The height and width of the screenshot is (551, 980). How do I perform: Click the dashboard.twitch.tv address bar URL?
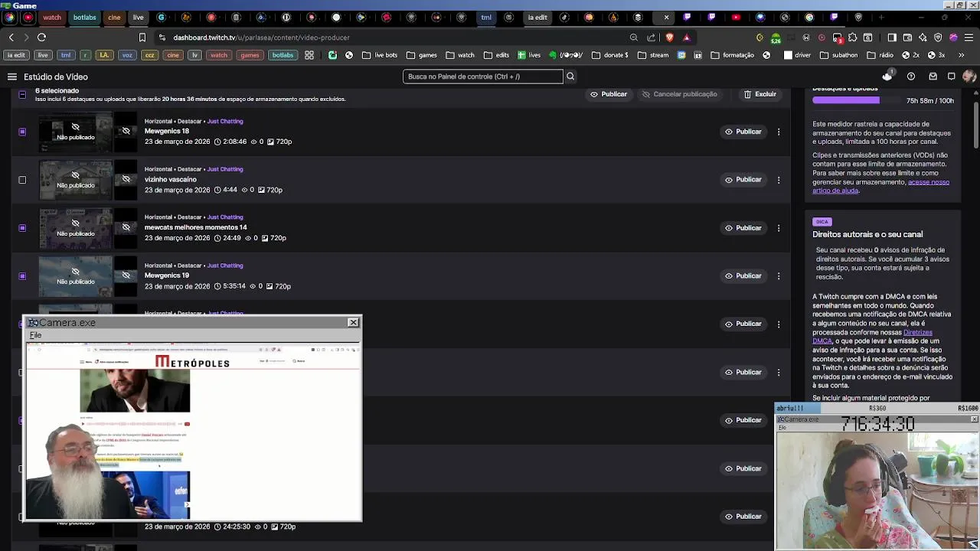(261, 37)
